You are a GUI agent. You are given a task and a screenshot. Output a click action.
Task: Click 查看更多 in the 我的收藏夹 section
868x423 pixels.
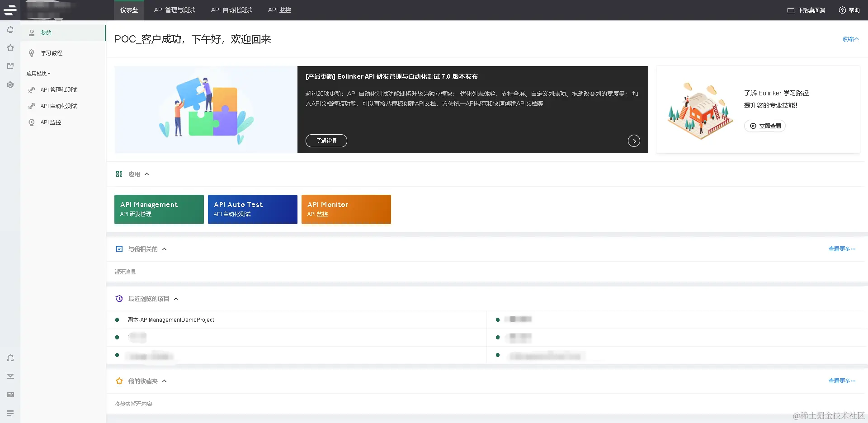[x=842, y=381]
